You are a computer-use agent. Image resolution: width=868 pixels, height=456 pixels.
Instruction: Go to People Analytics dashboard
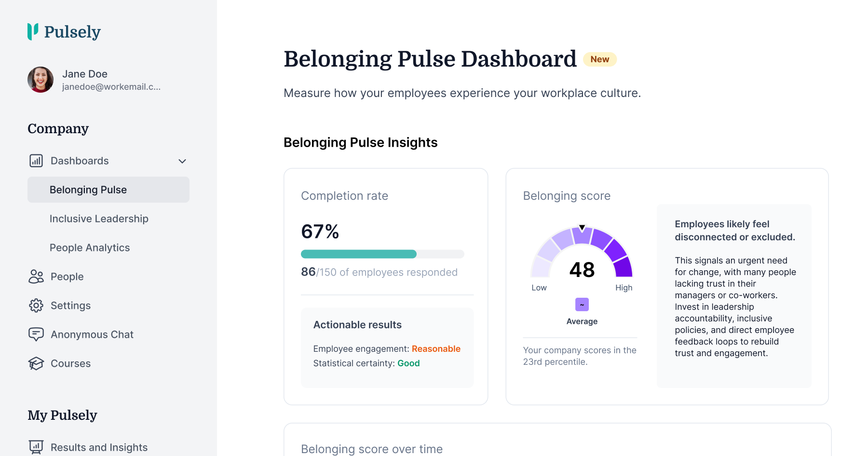[x=90, y=248]
